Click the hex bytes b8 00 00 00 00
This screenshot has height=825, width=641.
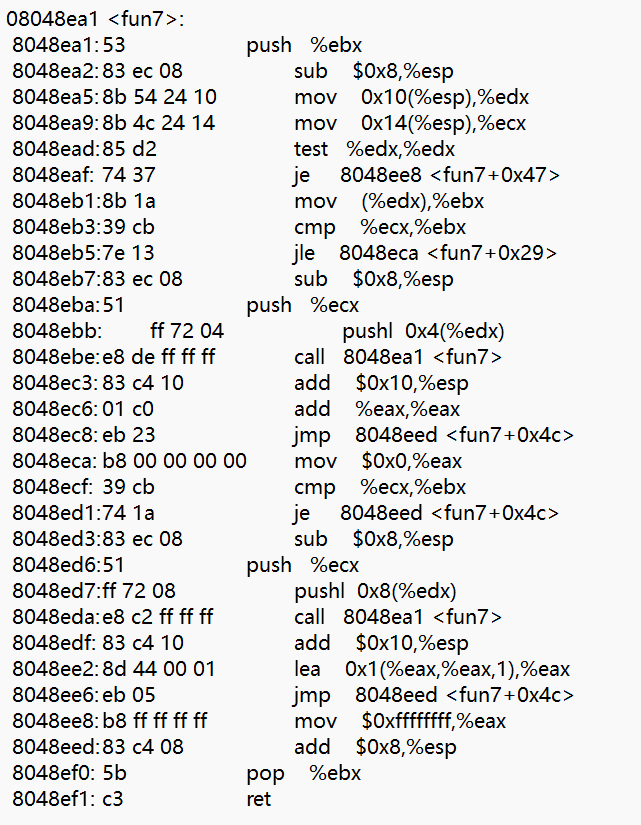click(x=174, y=461)
